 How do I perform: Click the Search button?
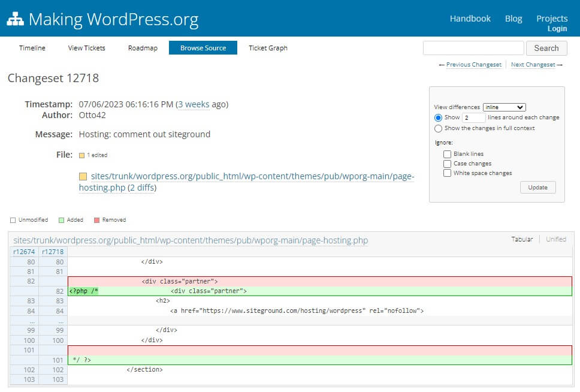click(546, 48)
